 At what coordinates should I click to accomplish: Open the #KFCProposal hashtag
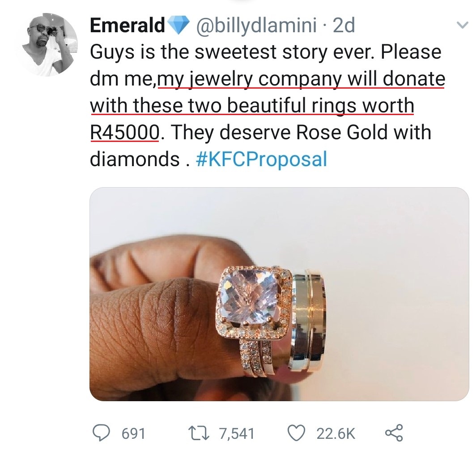click(262, 159)
